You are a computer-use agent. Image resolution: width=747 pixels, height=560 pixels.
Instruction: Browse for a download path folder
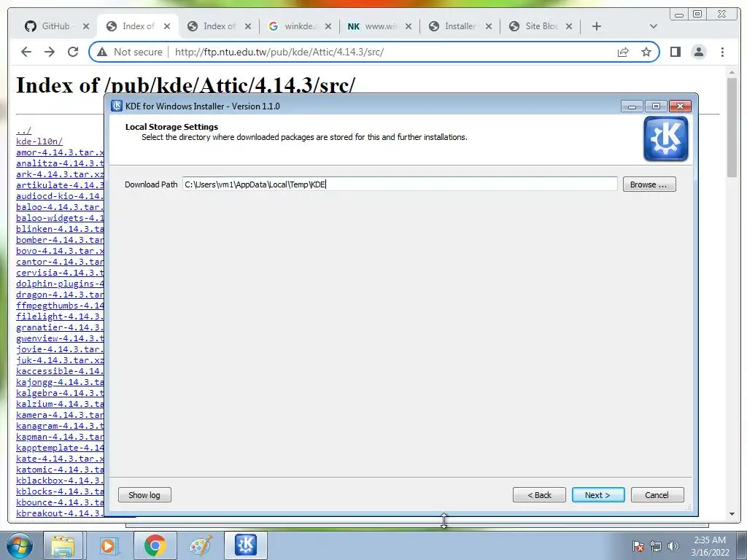649,184
